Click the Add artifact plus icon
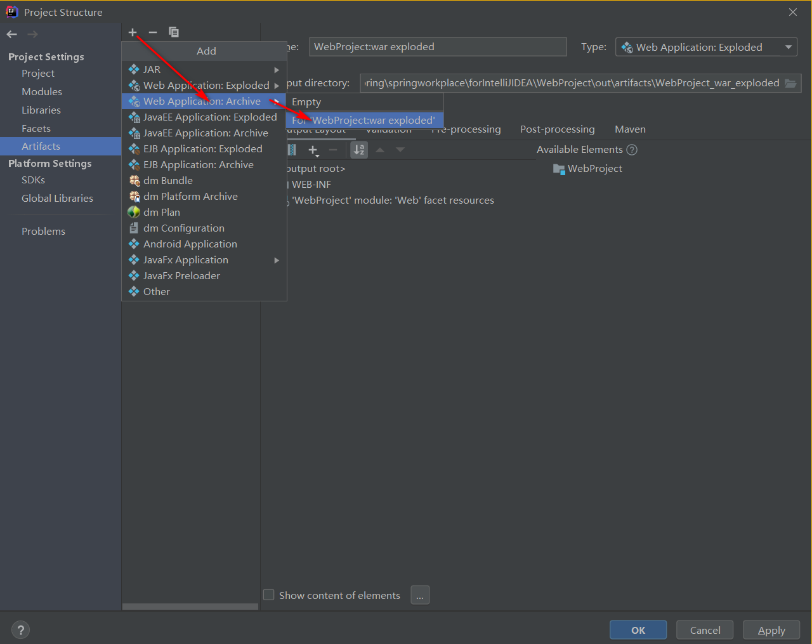812x644 pixels. tap(133, 32)
